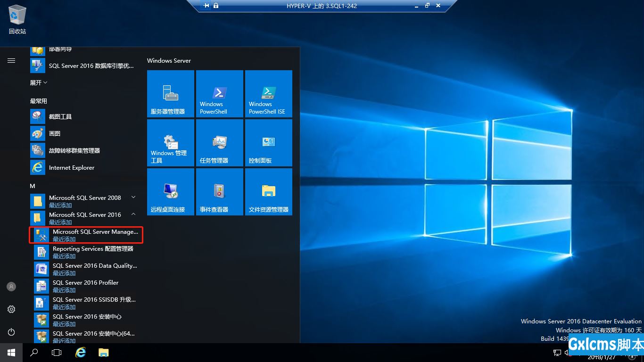Launch Internet Explorer from the taskbar
This screenshot has height=362, width=644.
pos(81,353)
